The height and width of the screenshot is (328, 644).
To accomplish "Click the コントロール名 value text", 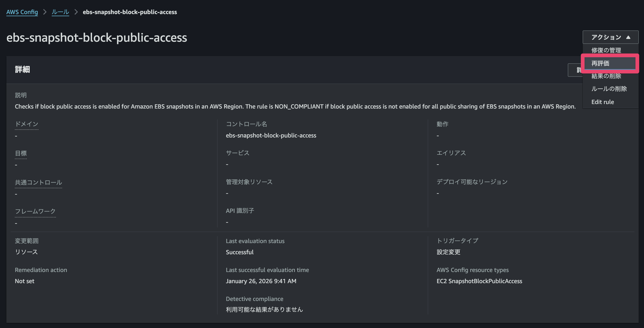I will click(x=271, y=135).
